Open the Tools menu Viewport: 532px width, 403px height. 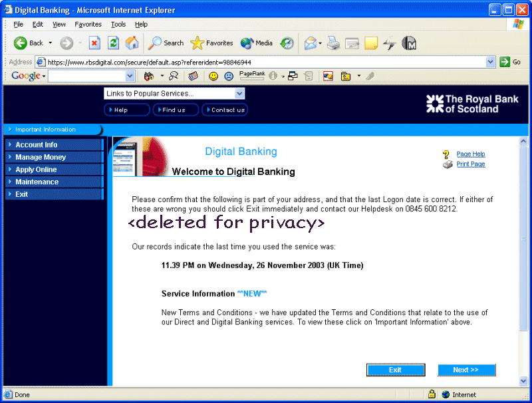(118, 25)
